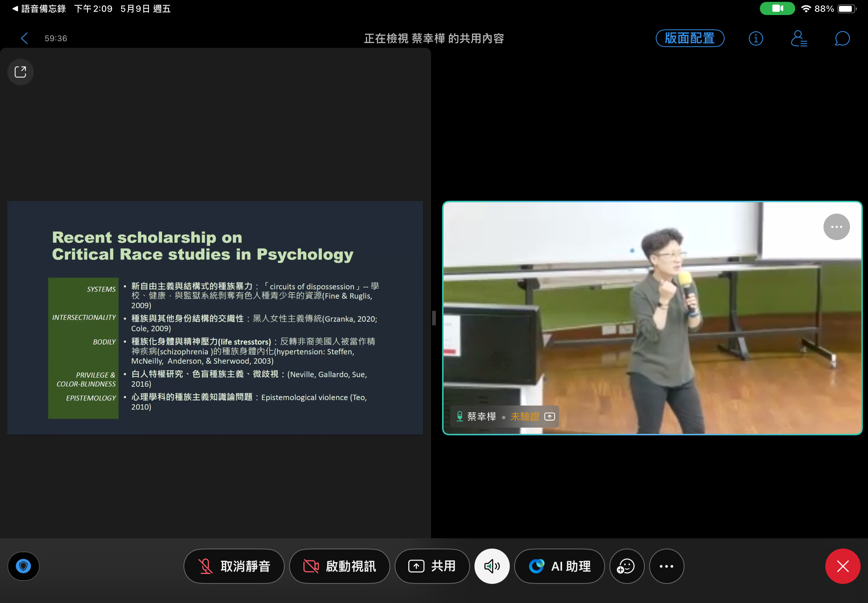Leave meeting with red X button
Screen dimensions: 868x603
point(842,566)
